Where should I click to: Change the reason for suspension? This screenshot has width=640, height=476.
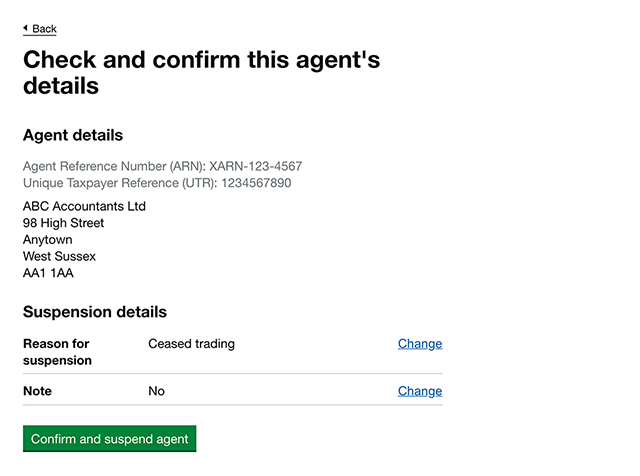[419, 344]
